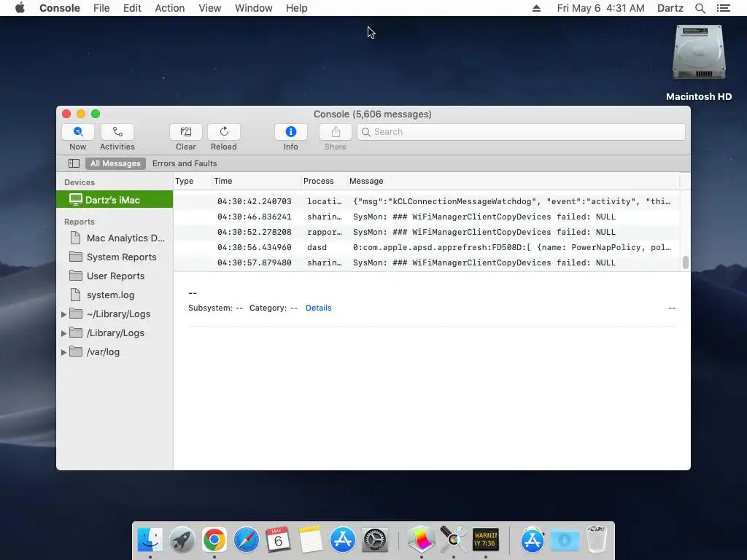Reload the log with Reload icon

224,132
